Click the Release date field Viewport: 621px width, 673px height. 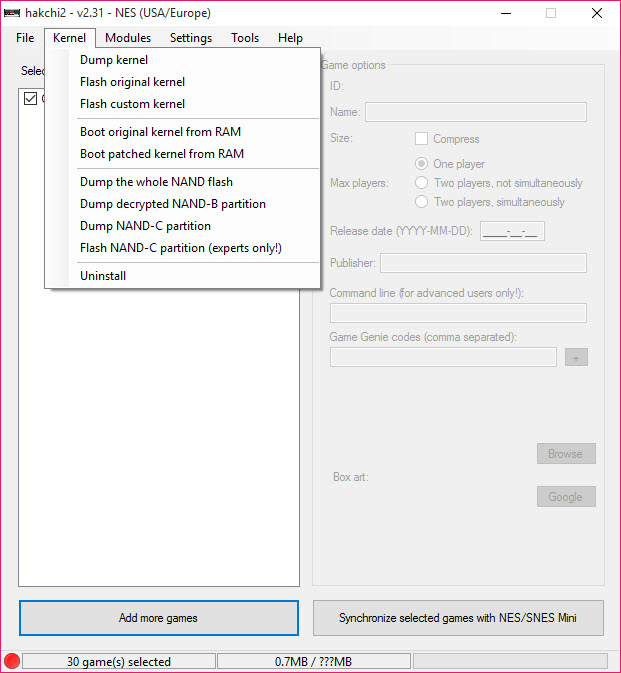coord(512,231)
